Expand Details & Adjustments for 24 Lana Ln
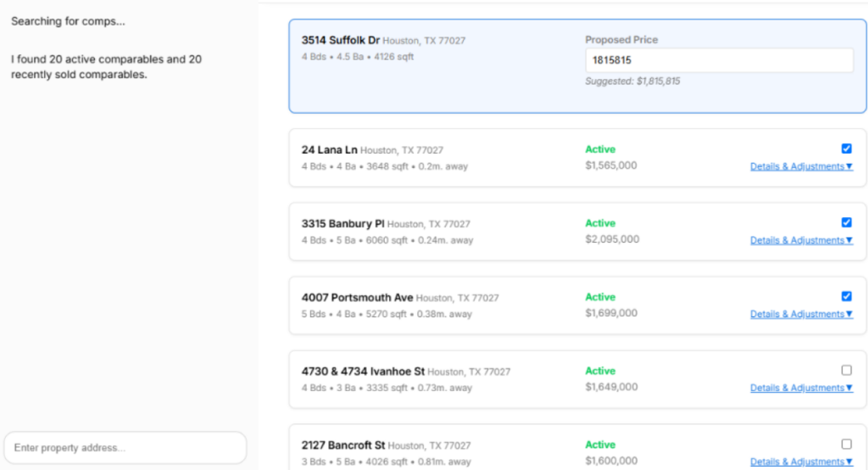Image resolution: width=868 pixels, height=470 pixels. point(801,166)
